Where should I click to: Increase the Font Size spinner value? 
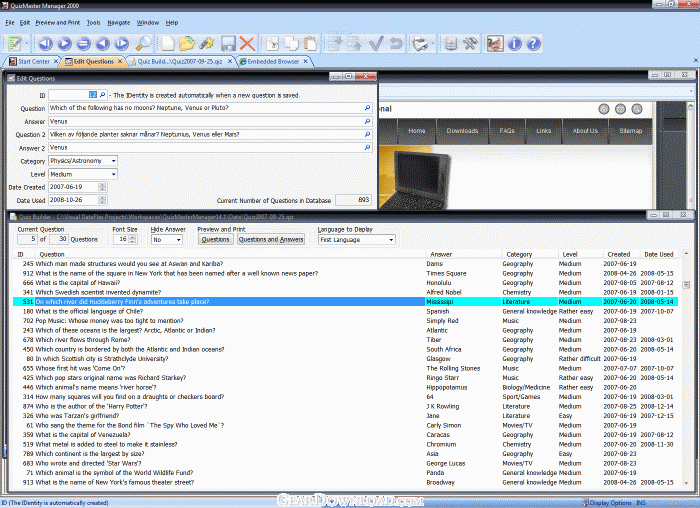click(134, 236)
